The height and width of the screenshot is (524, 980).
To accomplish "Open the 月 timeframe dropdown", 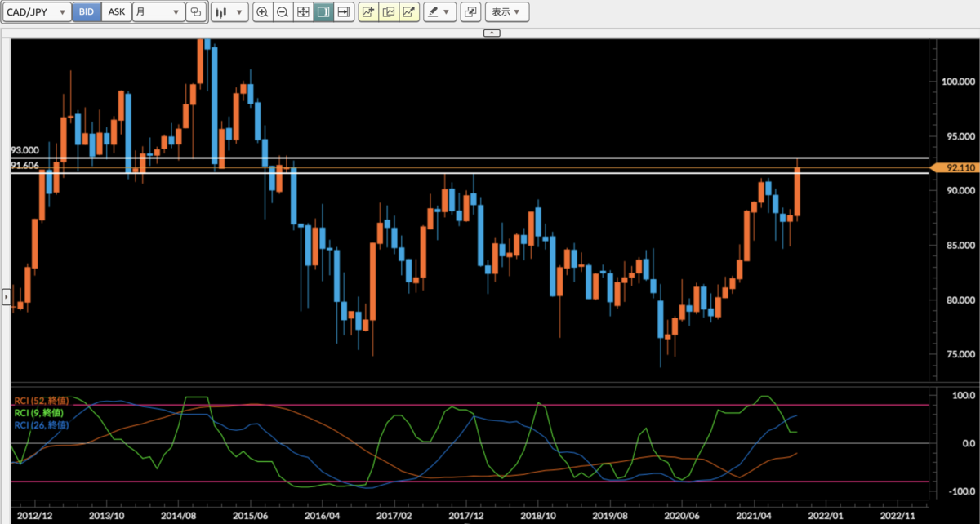I will [x=158, y=11].
